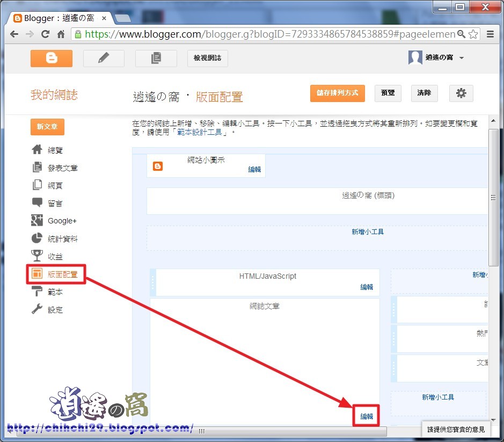504x442 pixels.
Task: Open the 留言 comments bubble icon
Action: click(x=35, y=203)
